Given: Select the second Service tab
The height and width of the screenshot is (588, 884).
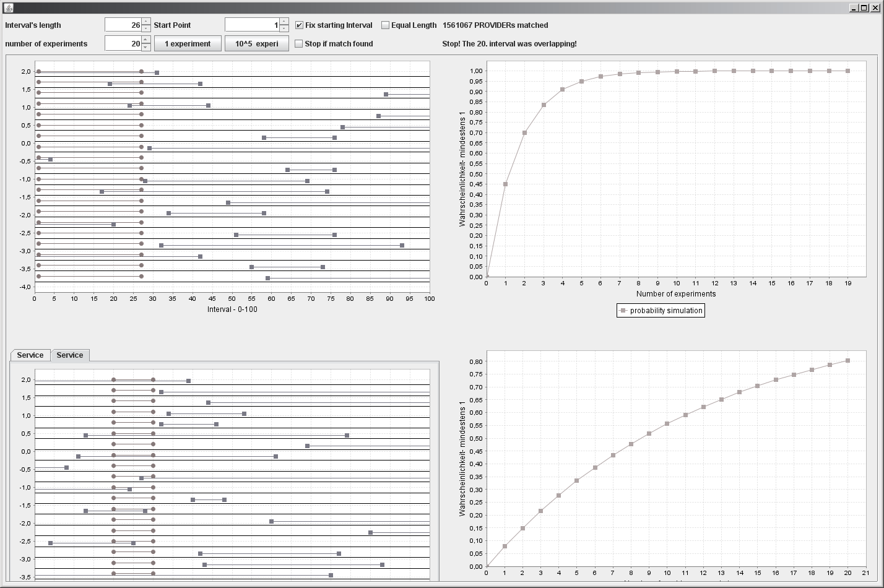Looking at the screenshot, I should pyautogui.click(x=69, y=355).
